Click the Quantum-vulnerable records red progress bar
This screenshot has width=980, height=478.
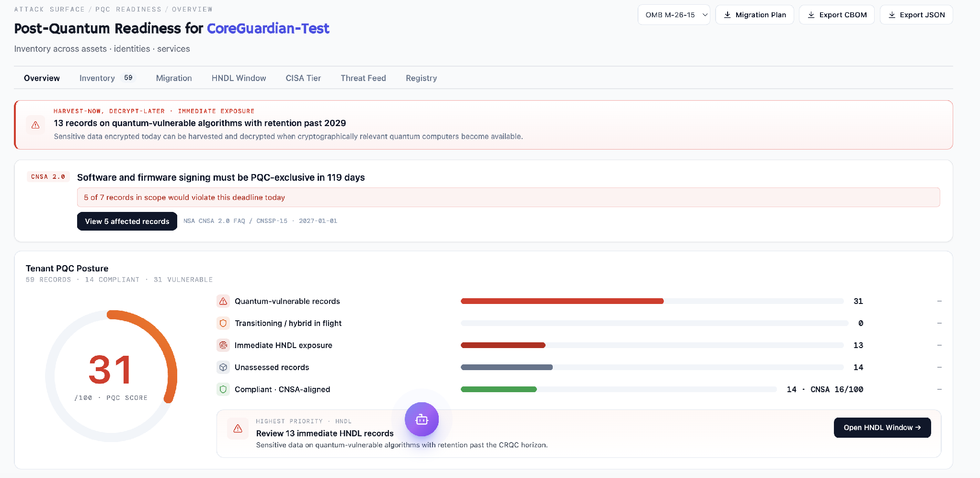562,301
